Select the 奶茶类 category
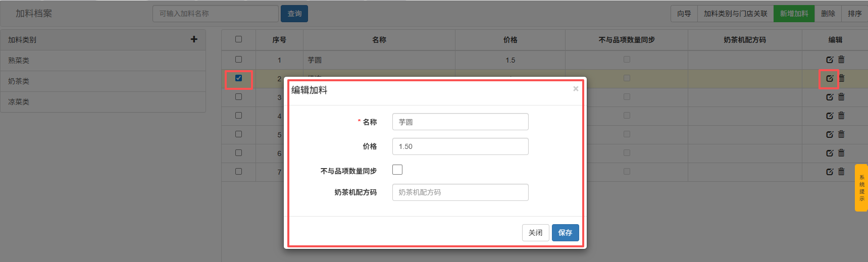Image resolution: width=868 pixels, height=262 pixels. (x=19, y=81)
